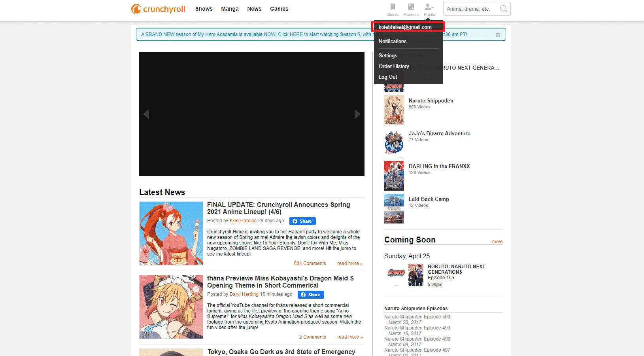
Task: Share the Spring 2021 lineup article on Facebook
Action: [x=302, y=221]
